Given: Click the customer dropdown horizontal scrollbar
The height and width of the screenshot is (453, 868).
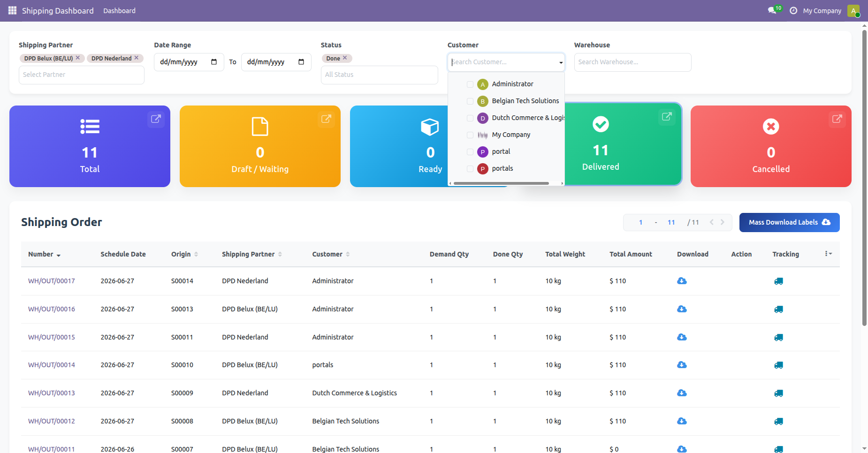Looking at the screenshot, I should pyautogui.click(x=501, y=183).
